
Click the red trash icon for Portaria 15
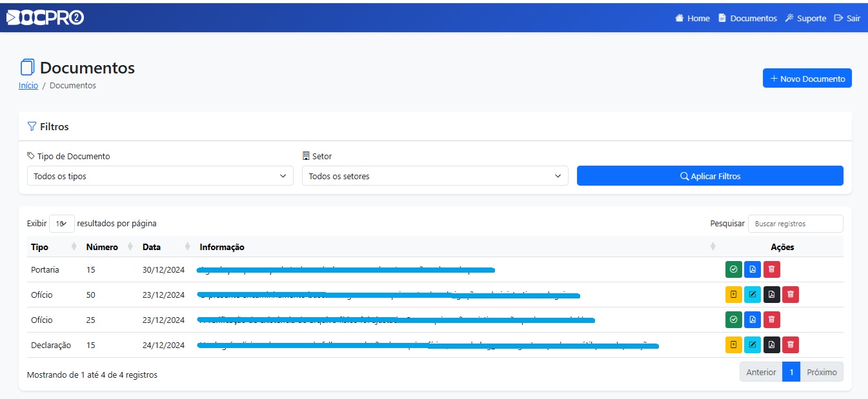tap(771, 269)
